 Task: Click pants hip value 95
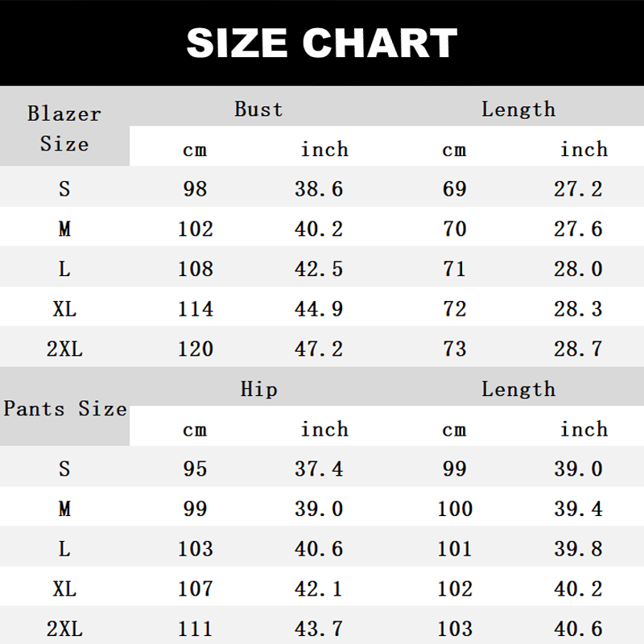[x=195, y=469]
